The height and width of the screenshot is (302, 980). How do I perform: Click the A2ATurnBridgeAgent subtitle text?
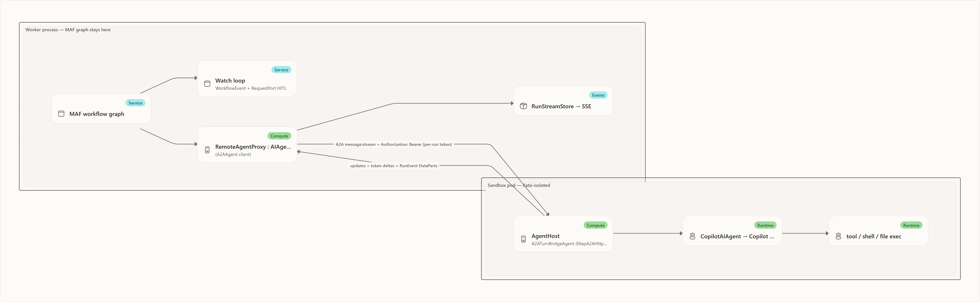(x=569, y=244)
